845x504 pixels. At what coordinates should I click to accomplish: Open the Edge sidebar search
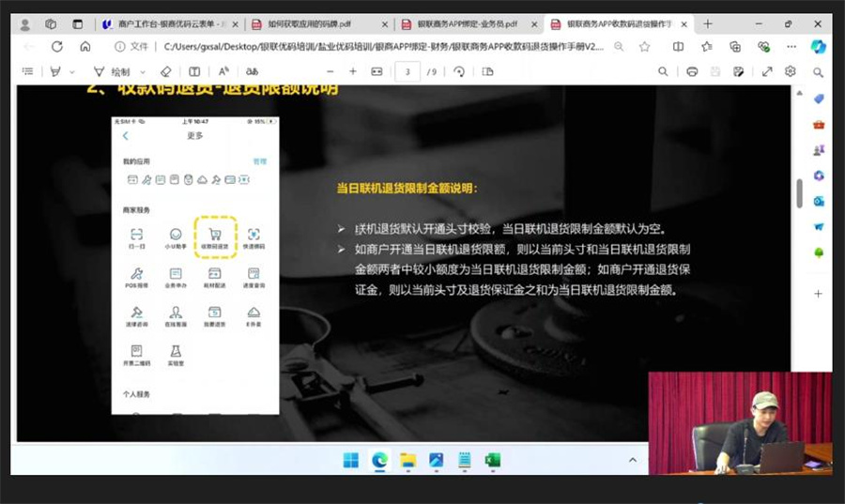tap(818, 72)
